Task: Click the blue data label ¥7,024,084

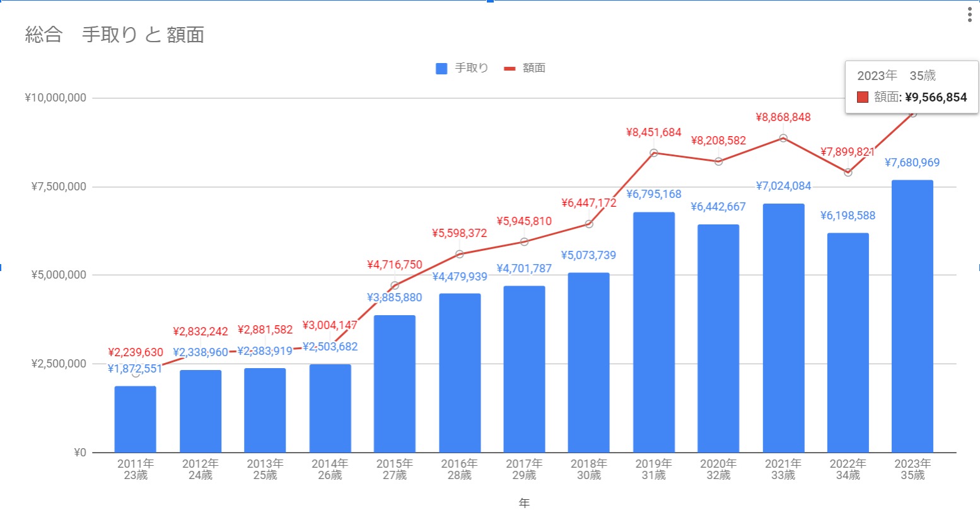Action: tap(783, 186)
